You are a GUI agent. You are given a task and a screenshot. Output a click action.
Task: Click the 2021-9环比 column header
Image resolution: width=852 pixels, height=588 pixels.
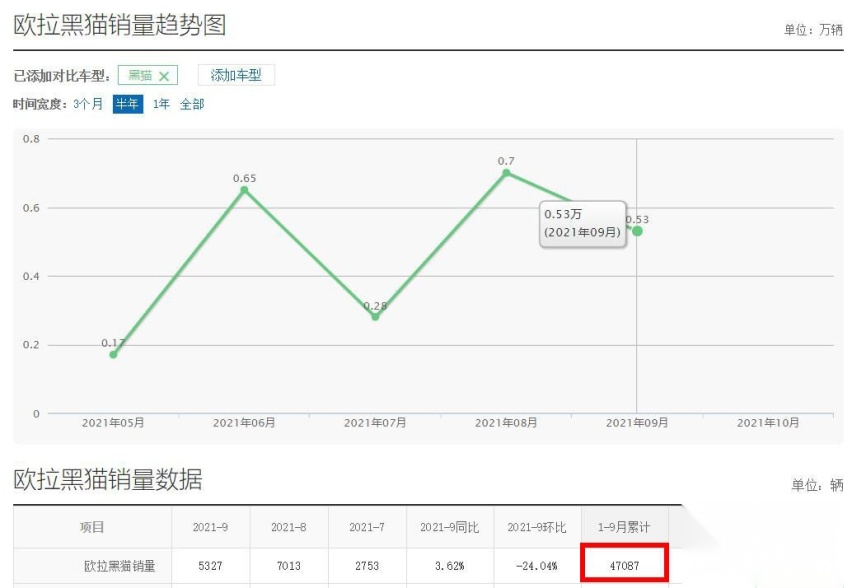[x=537, y=527]
